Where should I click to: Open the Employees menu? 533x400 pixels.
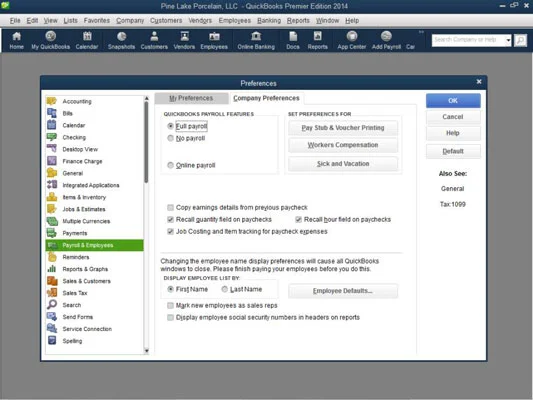(x=235, y=20)
